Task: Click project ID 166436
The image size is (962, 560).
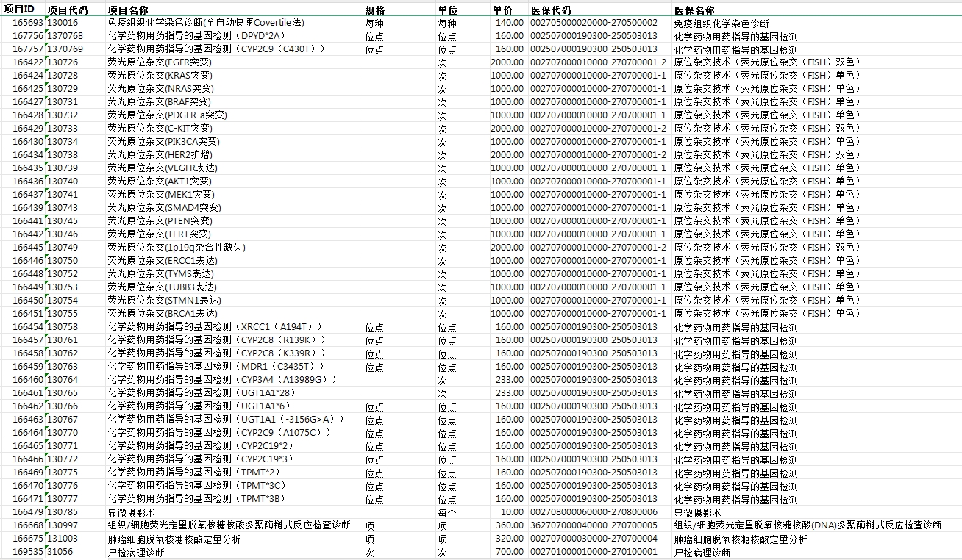Action: 27,182
